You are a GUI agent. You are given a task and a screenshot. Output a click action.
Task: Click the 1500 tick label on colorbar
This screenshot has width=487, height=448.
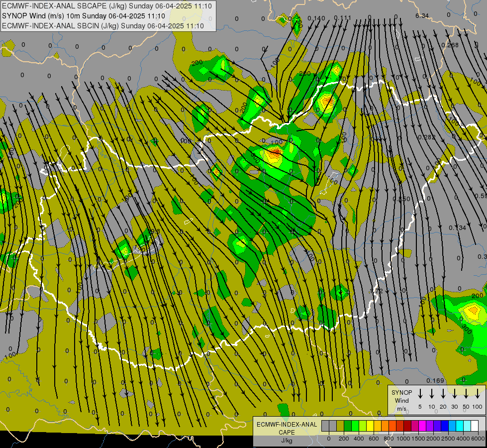coord(418,439)
